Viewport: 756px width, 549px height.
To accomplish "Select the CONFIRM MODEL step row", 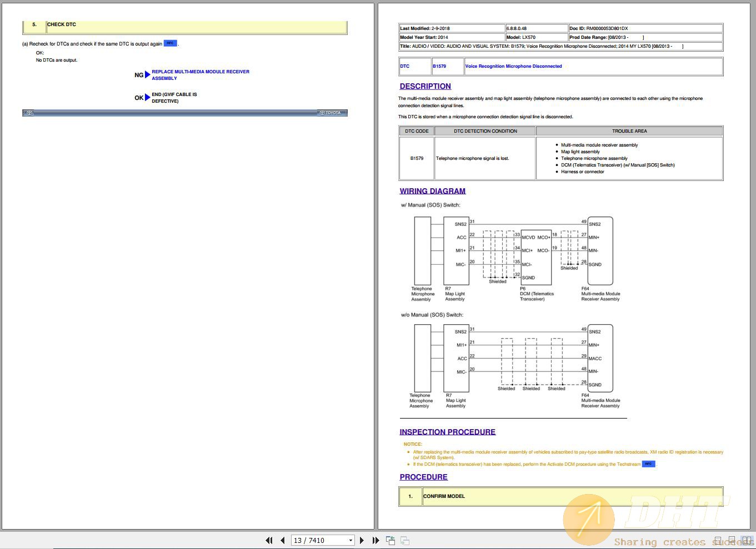I will (561, 496).
